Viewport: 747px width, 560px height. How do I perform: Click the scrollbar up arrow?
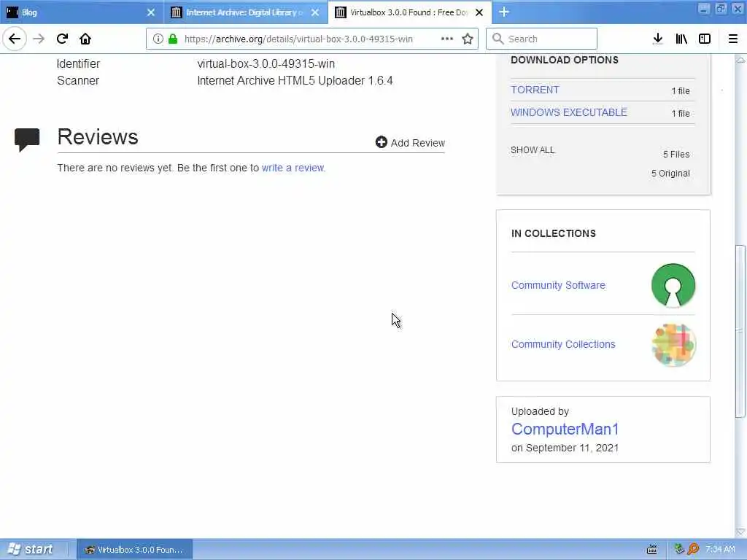[x=740, y=60]
